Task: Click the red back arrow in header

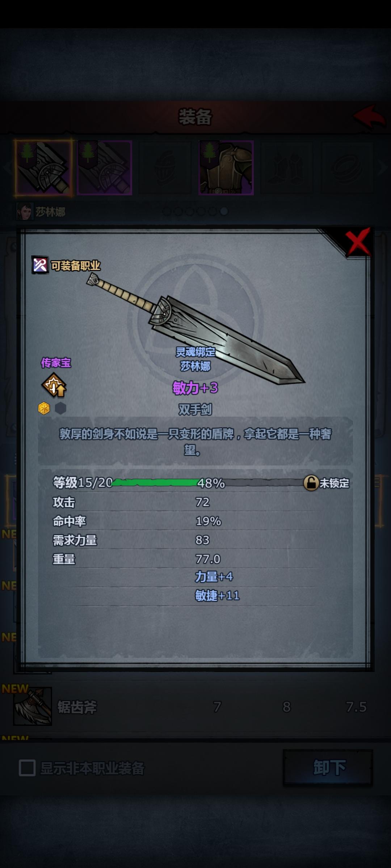Action: [369, 116]
